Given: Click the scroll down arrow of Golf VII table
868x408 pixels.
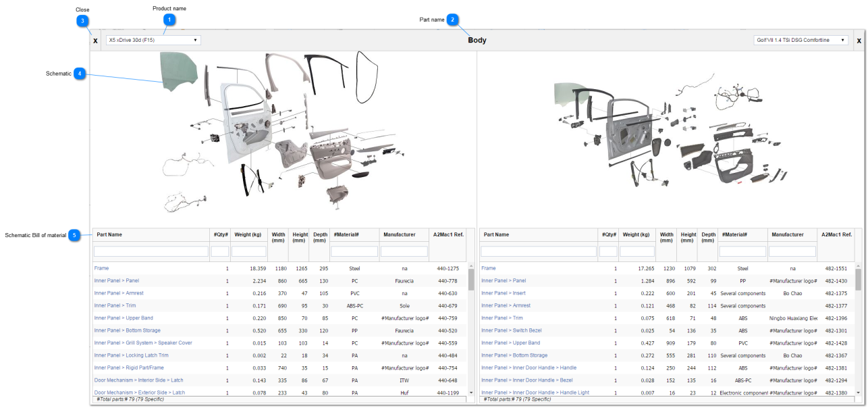Looking at the screenshot, I should point(859,392).
